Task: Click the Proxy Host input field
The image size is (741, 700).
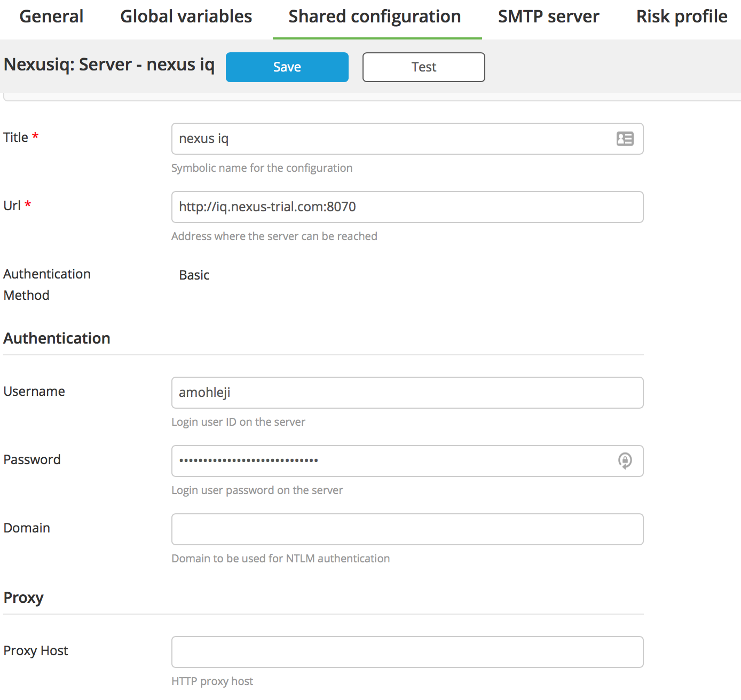Action: point(407,652)
